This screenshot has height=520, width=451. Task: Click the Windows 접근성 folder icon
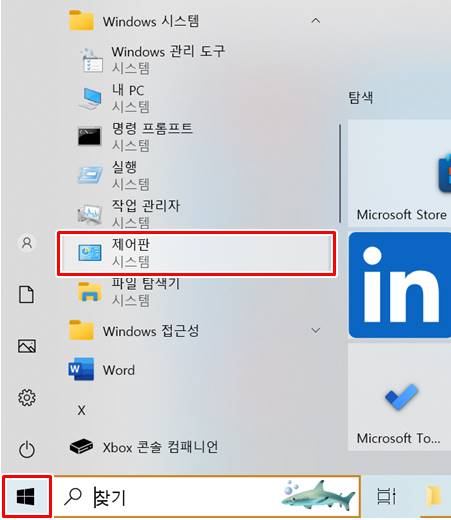pyautogui.click(x=81, y=330)
